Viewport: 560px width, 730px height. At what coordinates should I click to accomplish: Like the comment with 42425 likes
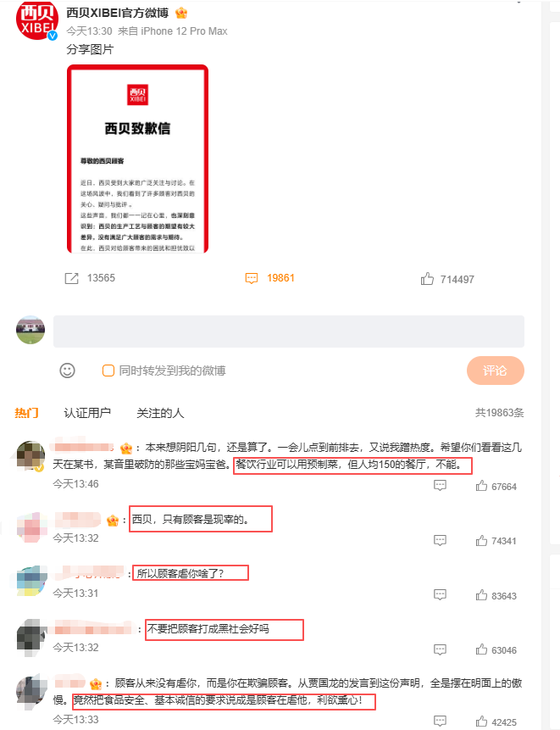(x=481, y=722)
